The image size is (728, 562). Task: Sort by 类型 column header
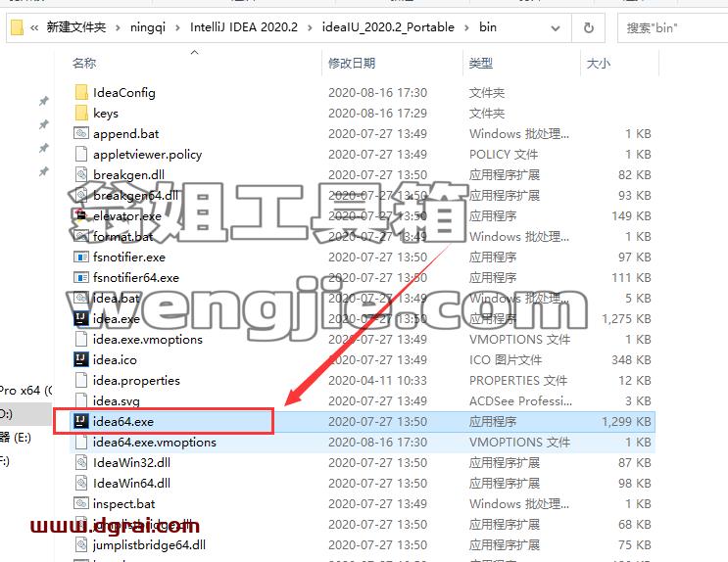pyautogui.click(x=480, y=63)
